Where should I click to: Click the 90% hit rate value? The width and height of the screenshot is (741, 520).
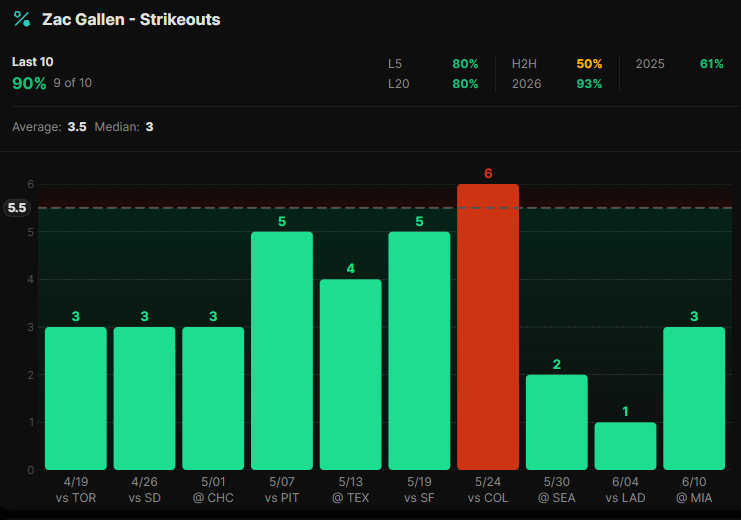29,83
